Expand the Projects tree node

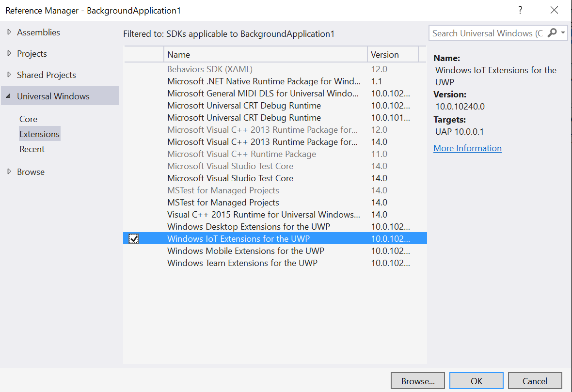pyautogui.click(x=9, y=53)
